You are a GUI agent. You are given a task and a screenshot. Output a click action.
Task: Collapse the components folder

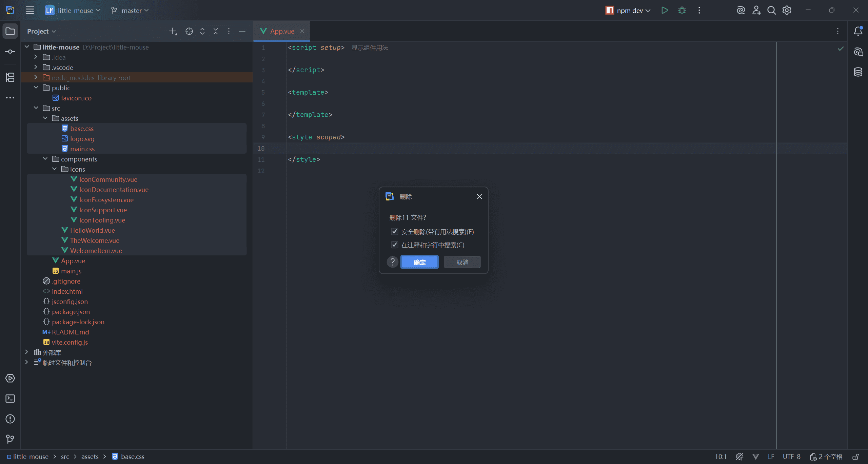click(x=45, y=159)
